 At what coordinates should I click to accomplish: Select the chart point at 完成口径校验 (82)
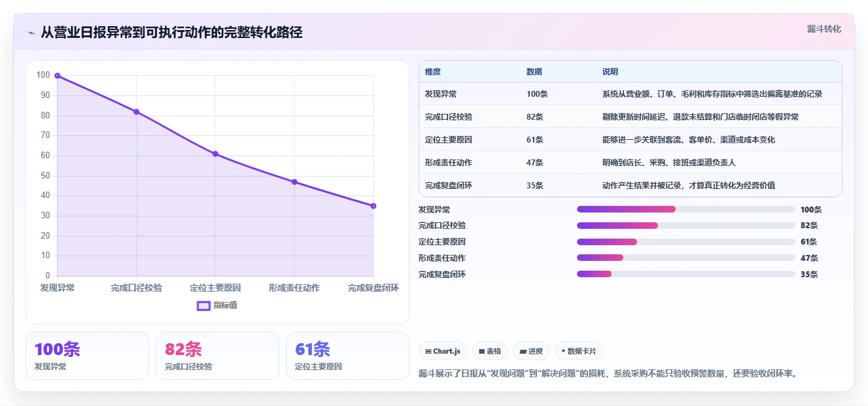[x=137, y=112]
